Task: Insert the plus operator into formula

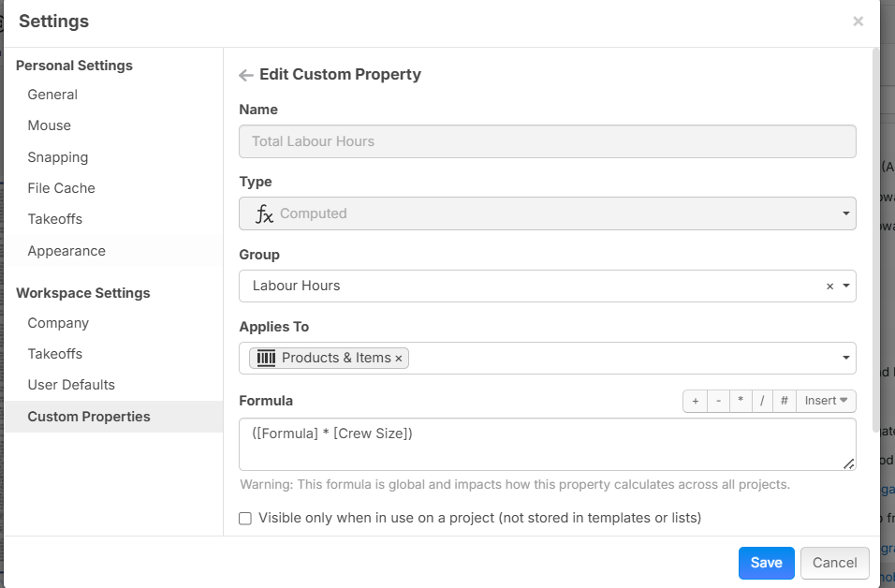Action: 695,401
